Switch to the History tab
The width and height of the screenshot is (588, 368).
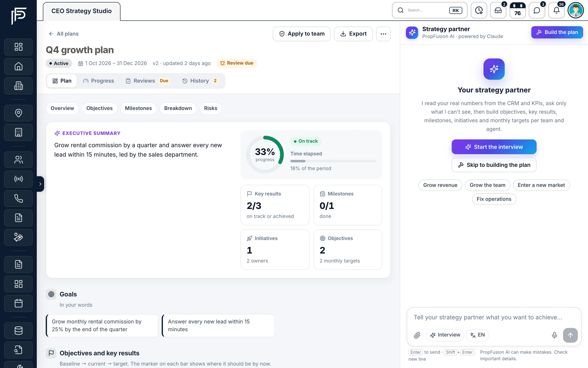point(200,81)
